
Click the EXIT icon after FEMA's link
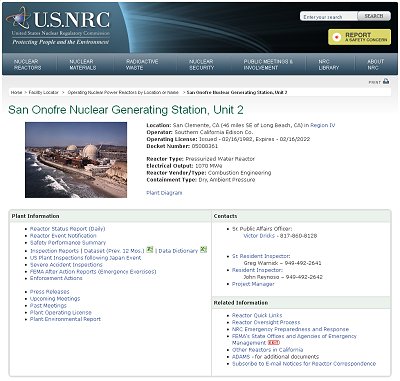[x=274, y=343]
